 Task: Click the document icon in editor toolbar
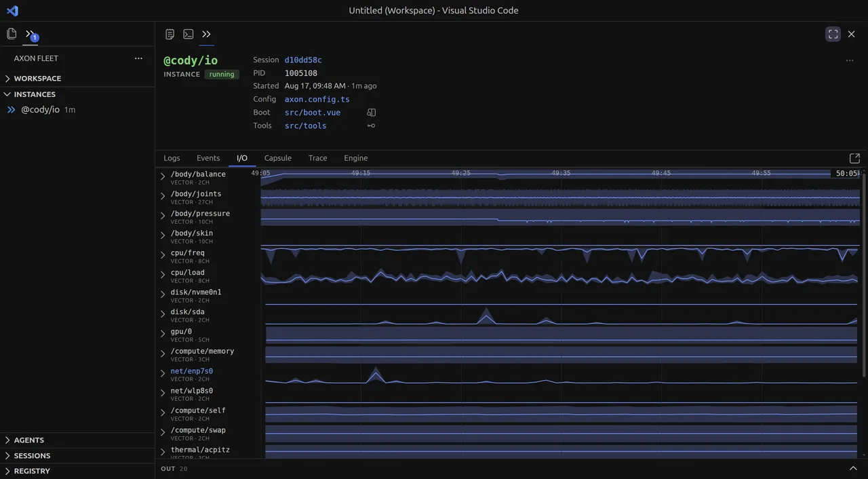click(170, 34)
